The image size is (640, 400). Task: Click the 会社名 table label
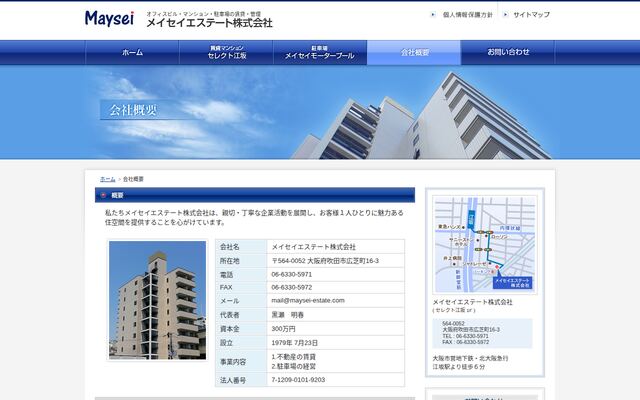230,247
